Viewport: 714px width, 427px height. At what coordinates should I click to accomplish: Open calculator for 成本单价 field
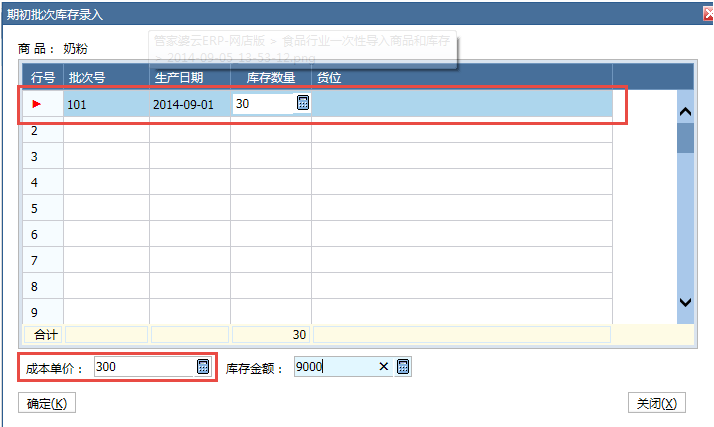point(203,367)
